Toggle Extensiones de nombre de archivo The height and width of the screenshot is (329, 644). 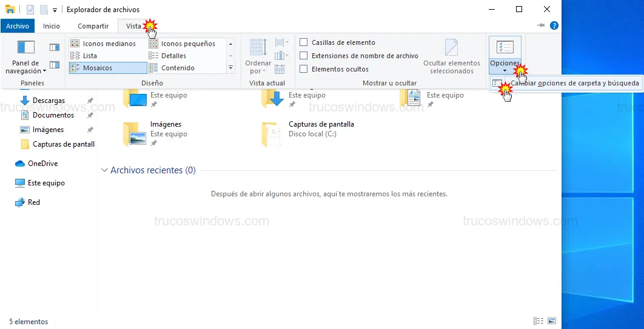click(304, 56)
